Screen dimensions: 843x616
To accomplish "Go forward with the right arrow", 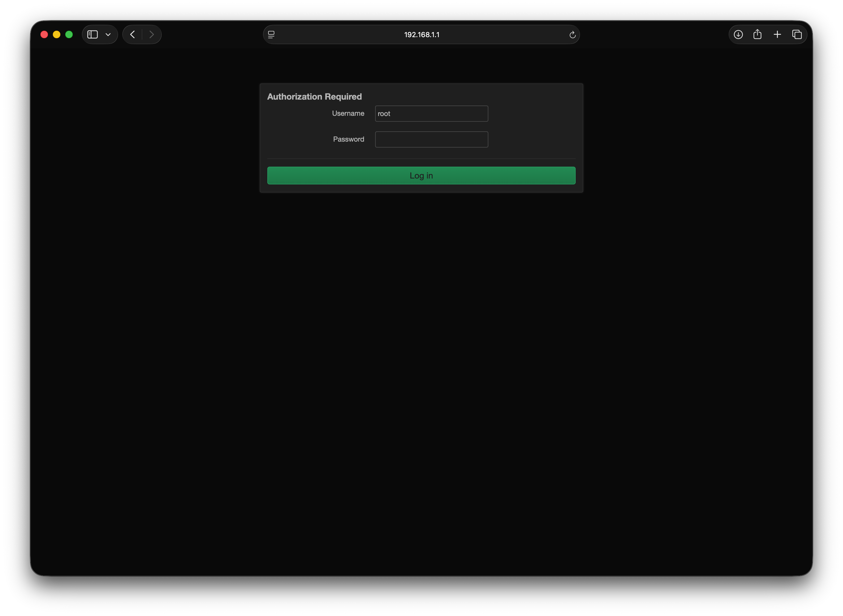I will click(151, 35).
